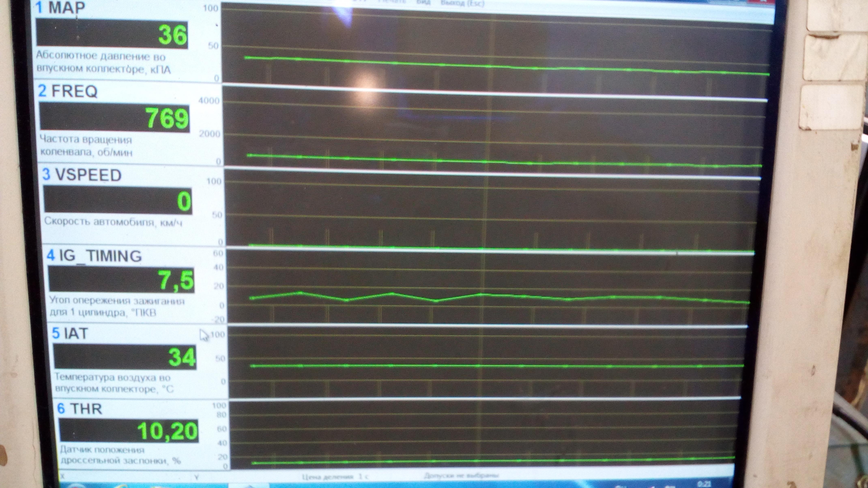Click the IAT temperature graph trace
This screenshot has width=868, height=488.
click(497, 366)
